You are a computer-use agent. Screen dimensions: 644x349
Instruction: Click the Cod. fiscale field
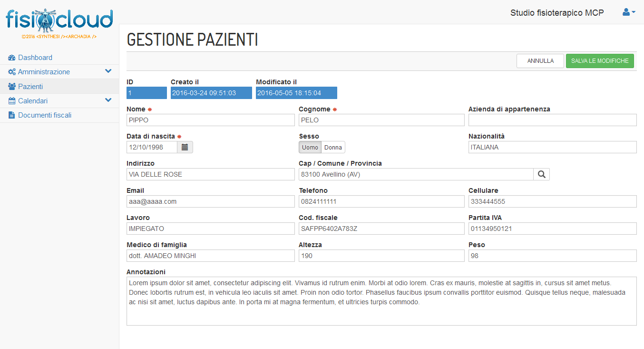point(381,229)
